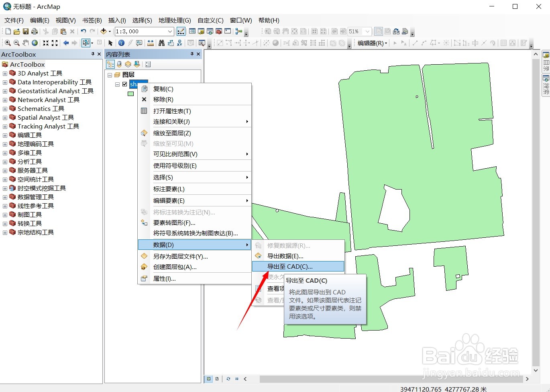Select the Measure tool
The height and width of the screenshot is (392, 550).
pyautogui.click(x=151, y=43)
